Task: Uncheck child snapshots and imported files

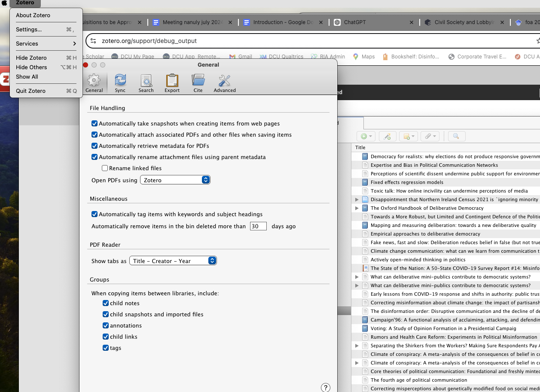Action: point(106,314)
